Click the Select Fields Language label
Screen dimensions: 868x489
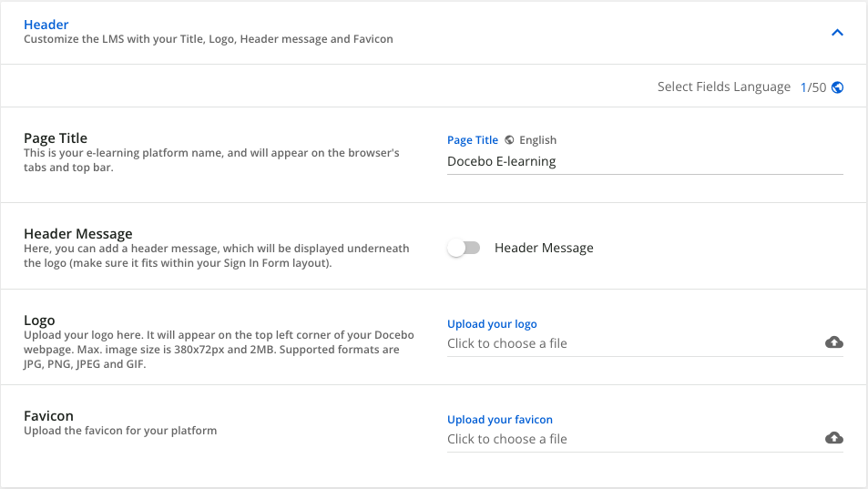723,87
